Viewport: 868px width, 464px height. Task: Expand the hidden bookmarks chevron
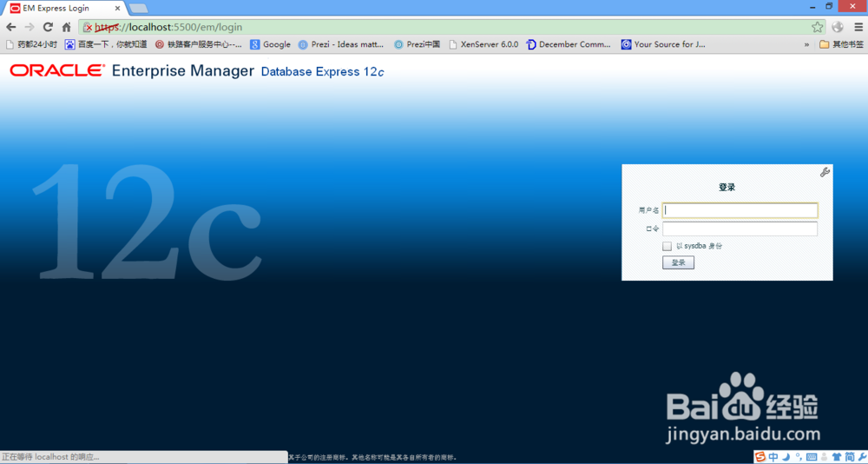[806, 44]
